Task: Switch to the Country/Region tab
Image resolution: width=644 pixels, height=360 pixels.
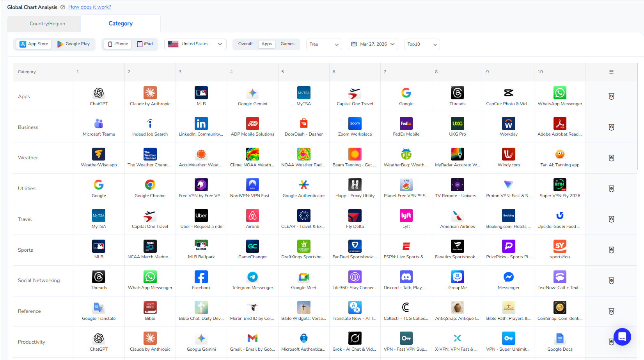Action: coord(48,23)
